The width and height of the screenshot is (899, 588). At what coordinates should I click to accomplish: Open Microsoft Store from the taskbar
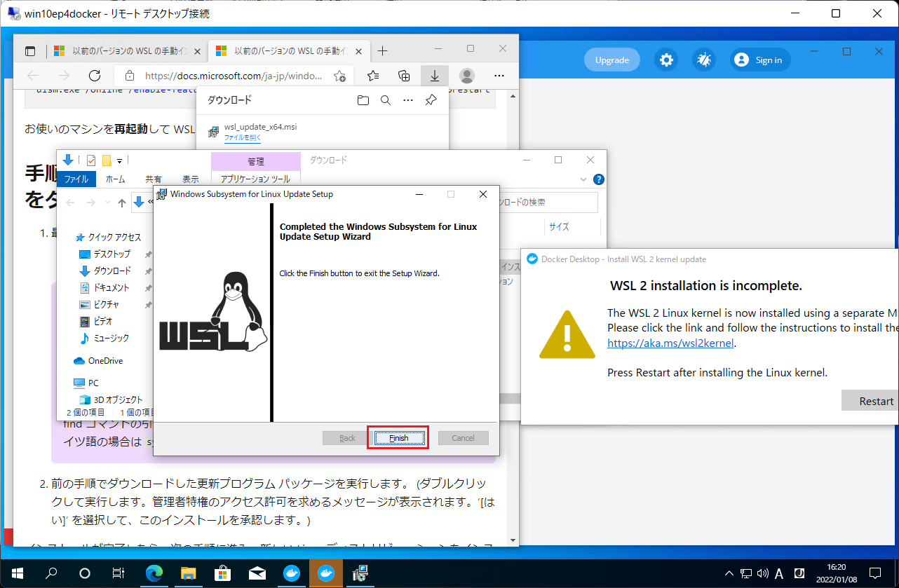coord(222,574)
